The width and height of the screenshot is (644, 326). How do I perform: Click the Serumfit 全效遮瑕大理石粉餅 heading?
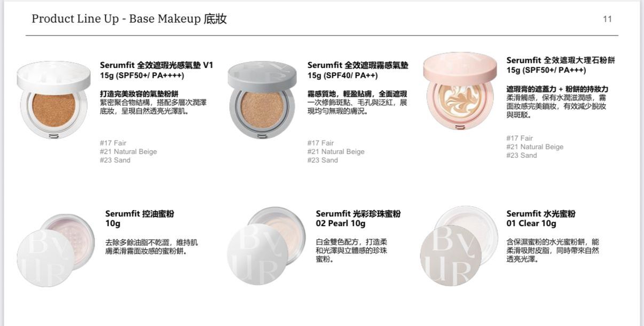[561, 60]
